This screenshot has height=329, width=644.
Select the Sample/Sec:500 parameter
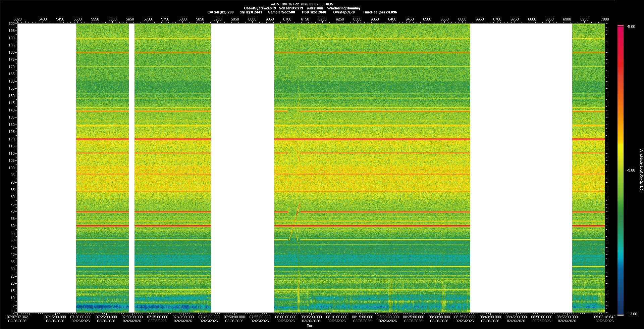(281, 12)
